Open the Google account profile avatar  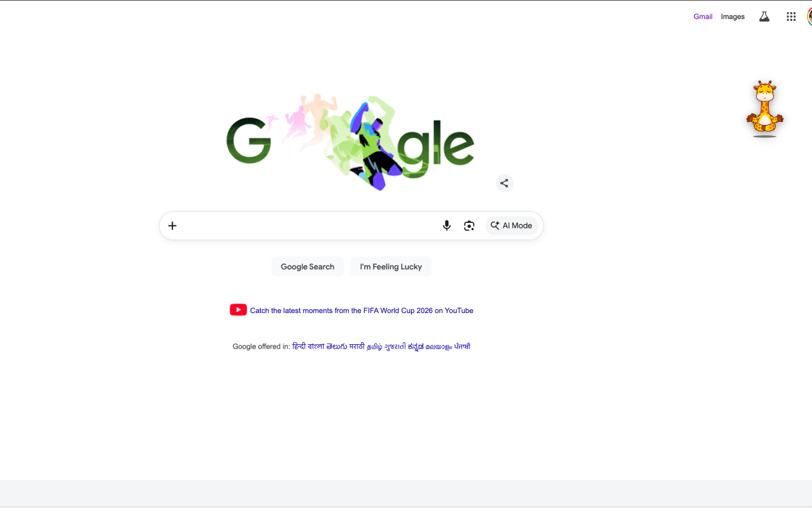(809, 17)
